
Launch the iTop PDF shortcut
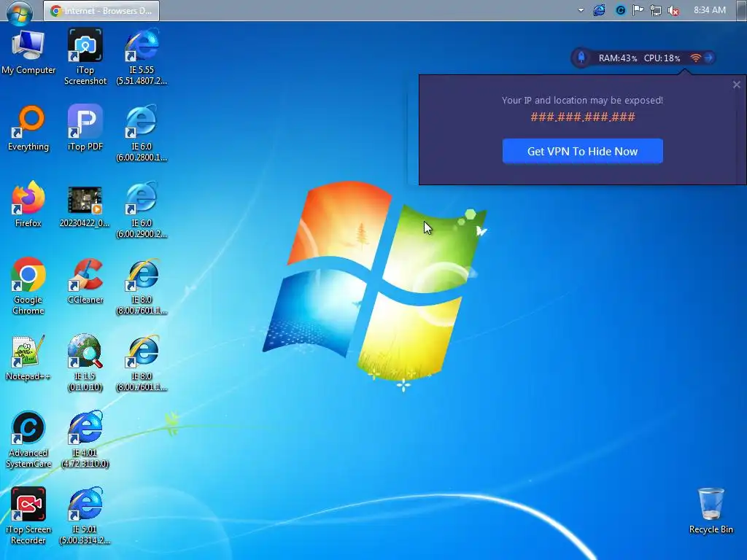pyautogui.click(x=85, y=128)
